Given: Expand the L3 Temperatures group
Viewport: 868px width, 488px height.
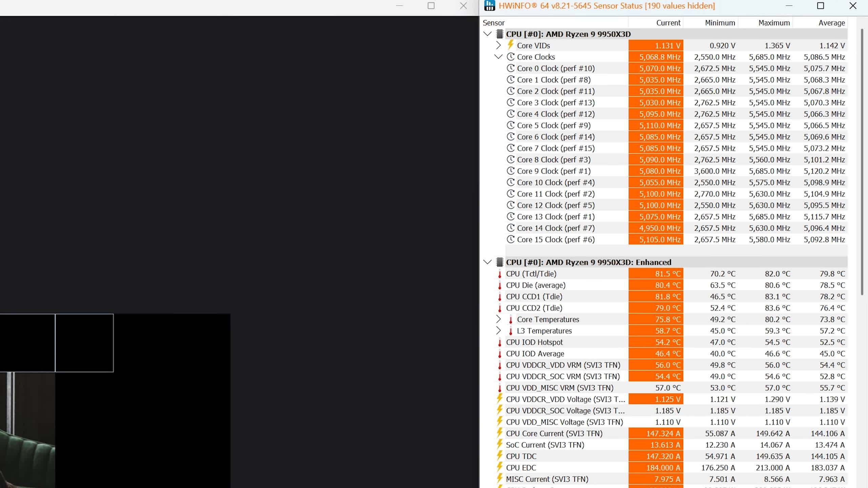Looking at the screenshot, I should point(498,330).
